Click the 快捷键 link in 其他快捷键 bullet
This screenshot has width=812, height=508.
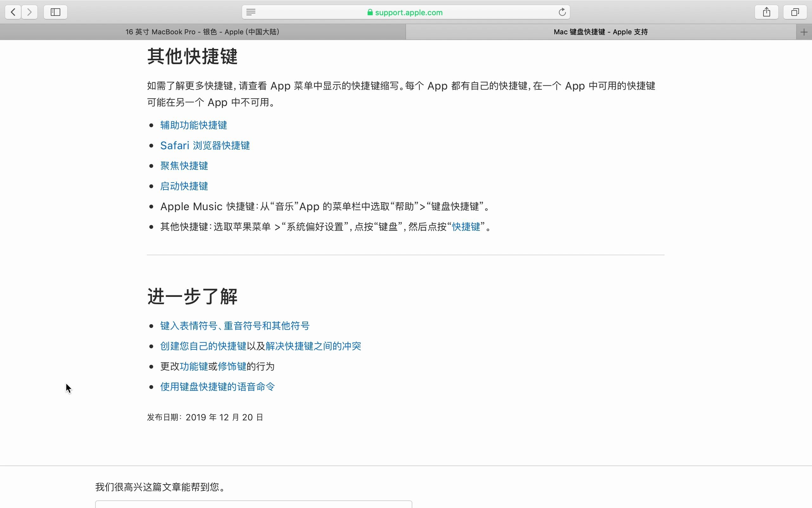(466, 227)
